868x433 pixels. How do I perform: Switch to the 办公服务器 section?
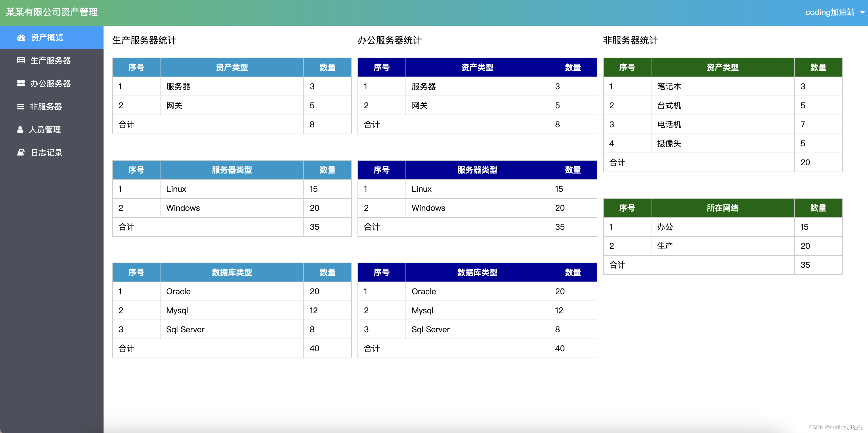click(51, 83)
